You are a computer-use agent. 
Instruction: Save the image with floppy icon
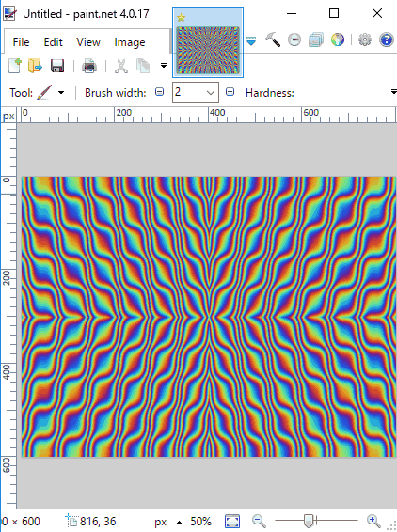(x=57, y=66)
